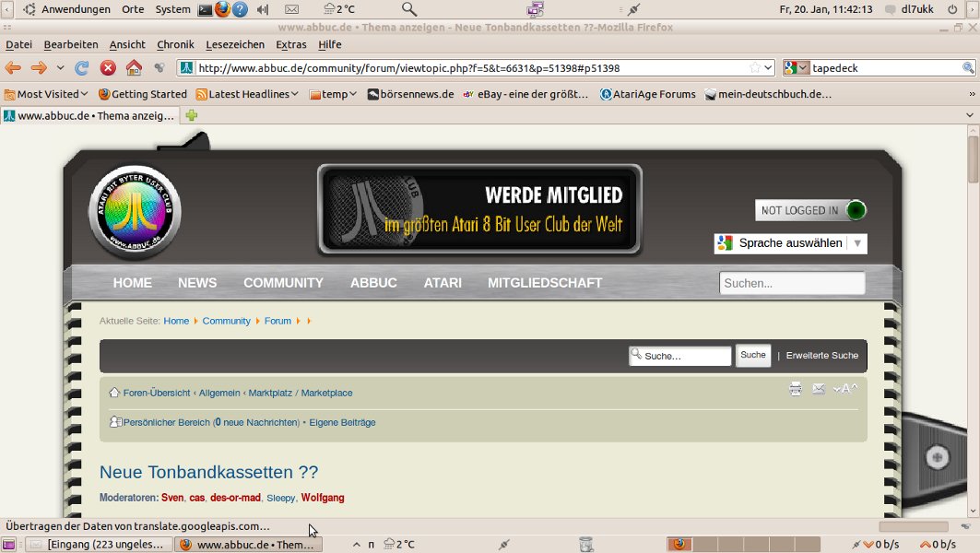Open the eBay bookmark

point(525,94)
